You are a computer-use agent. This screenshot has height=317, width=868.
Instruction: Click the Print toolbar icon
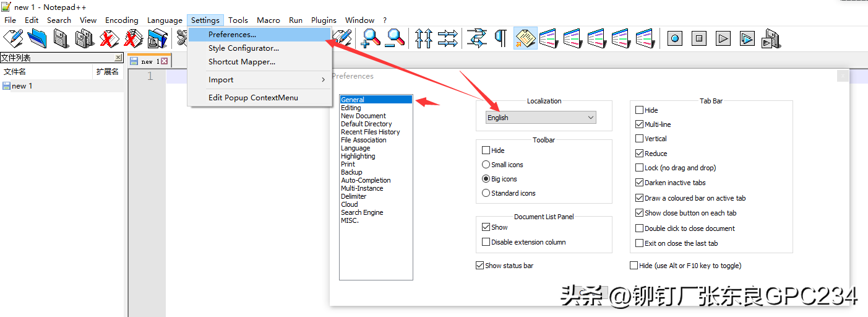[157, 38]
